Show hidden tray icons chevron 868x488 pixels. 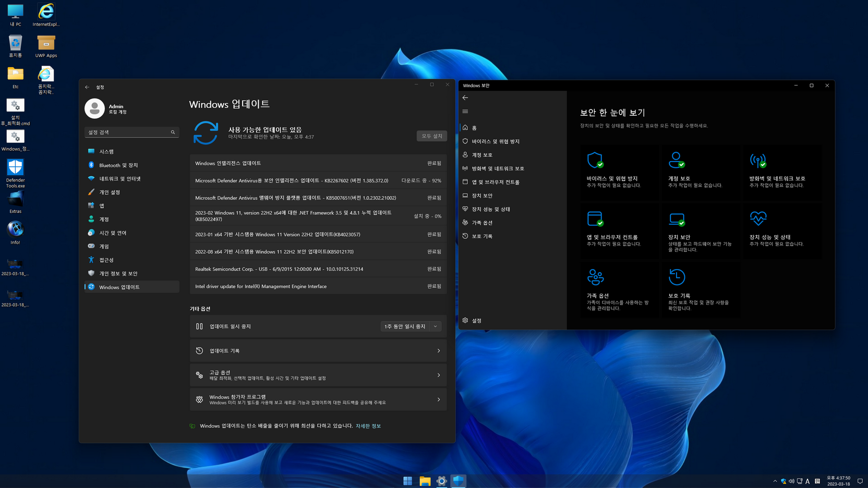pyautogui.click(x=775, y=481)
